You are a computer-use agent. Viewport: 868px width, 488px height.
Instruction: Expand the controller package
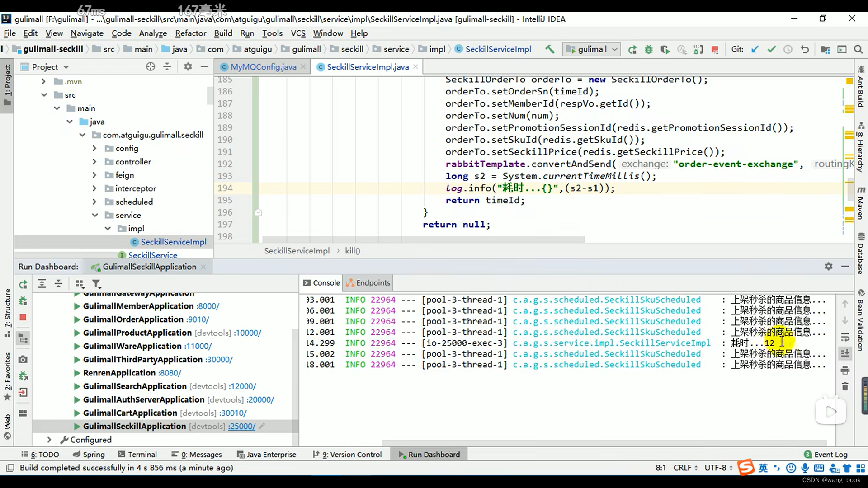click(94, 162)
